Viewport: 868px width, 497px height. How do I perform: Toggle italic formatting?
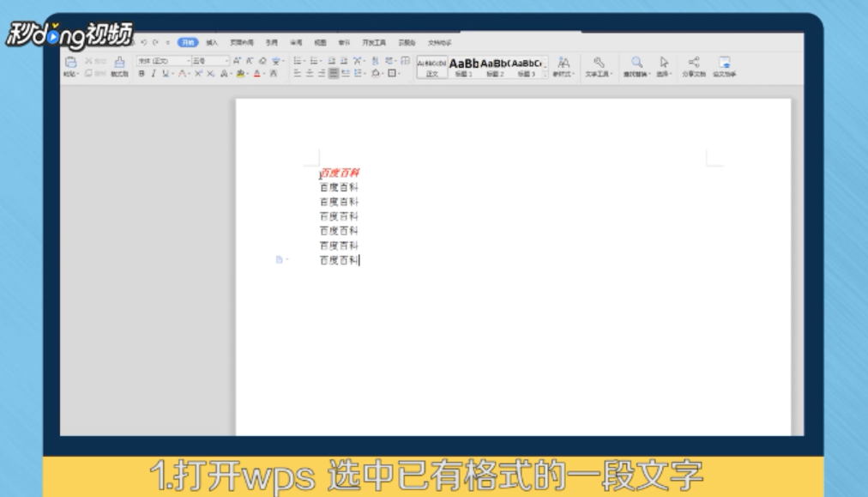154,74
